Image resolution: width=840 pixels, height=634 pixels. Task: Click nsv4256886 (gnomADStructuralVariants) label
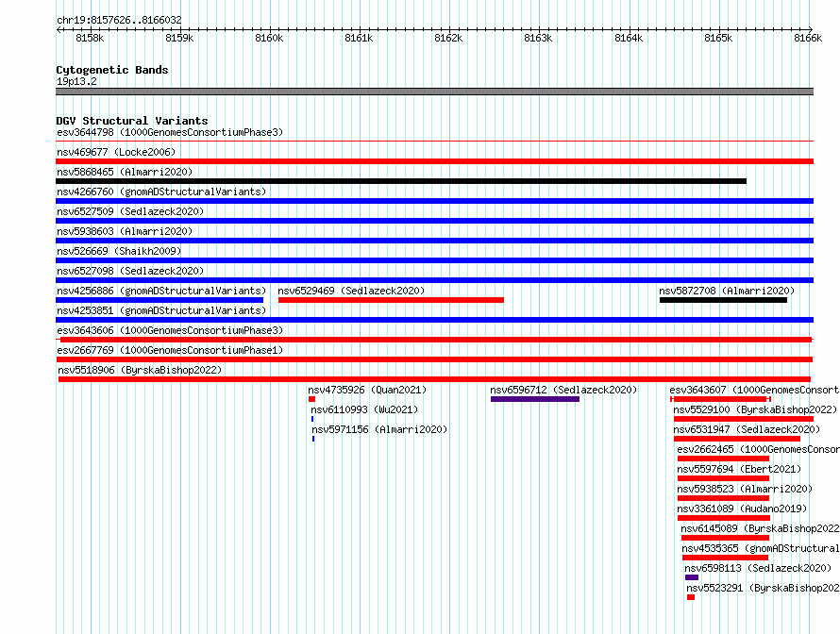tap(161, 291)
